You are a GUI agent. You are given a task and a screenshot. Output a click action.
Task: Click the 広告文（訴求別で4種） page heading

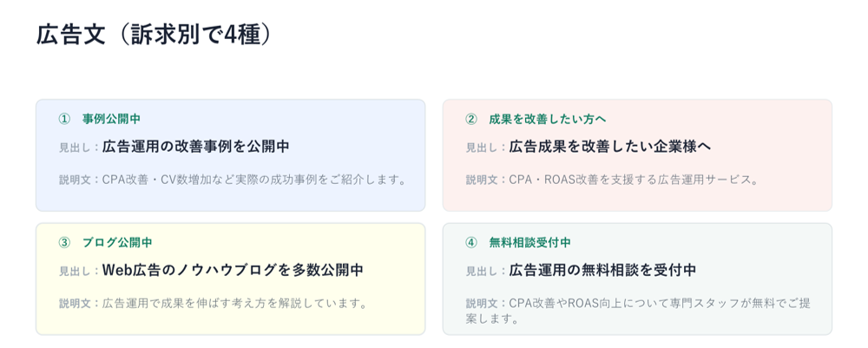tap(154, 35)
